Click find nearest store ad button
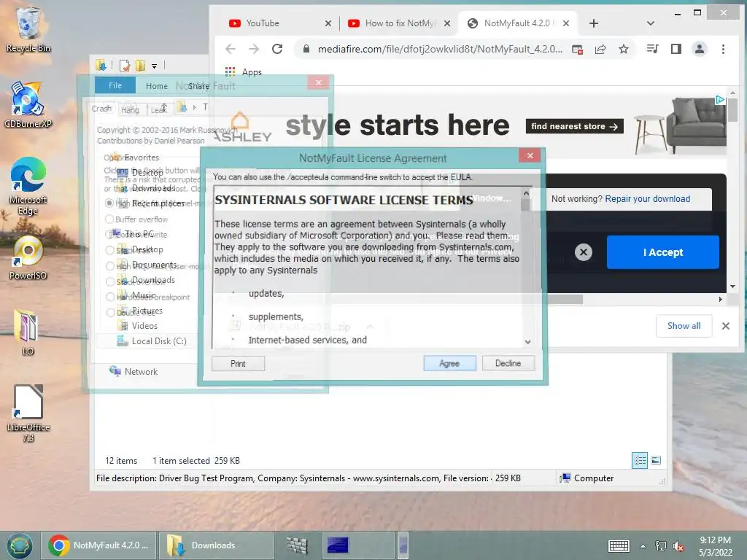The width and height of the screenshot is (747, 560). click(575, 126)
